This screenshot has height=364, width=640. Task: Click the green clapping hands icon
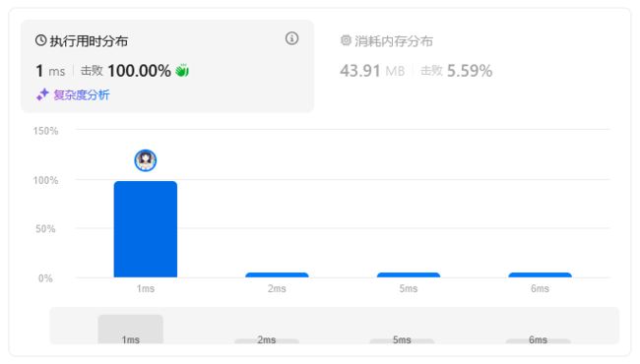point(182,70)
